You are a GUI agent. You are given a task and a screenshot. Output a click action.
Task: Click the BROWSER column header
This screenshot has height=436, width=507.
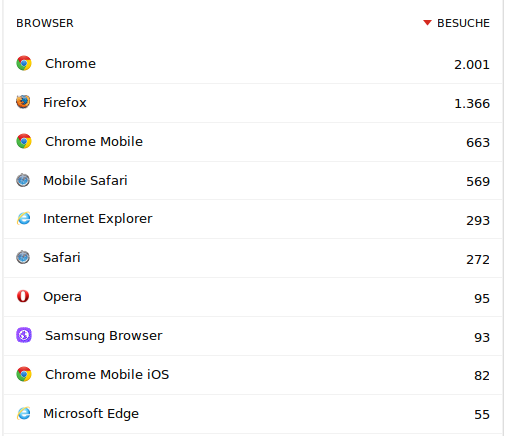click(x=45, y=23)
